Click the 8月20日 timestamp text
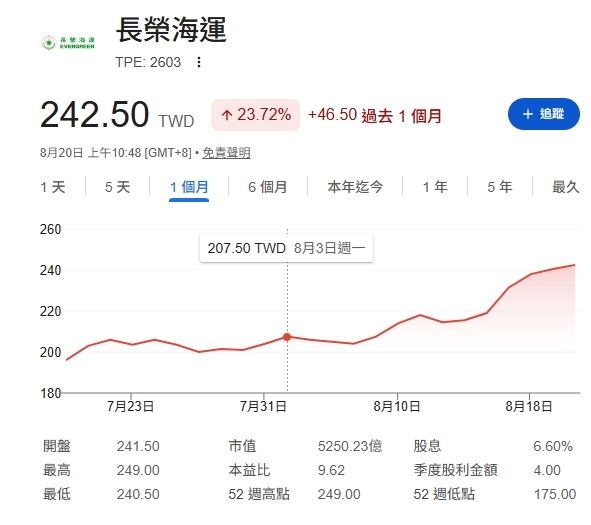 pyautogui.click(x=116, y=153)
